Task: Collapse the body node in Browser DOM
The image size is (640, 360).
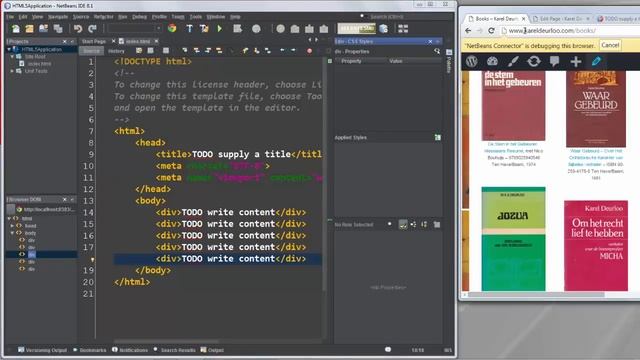Action: (12, 233)
